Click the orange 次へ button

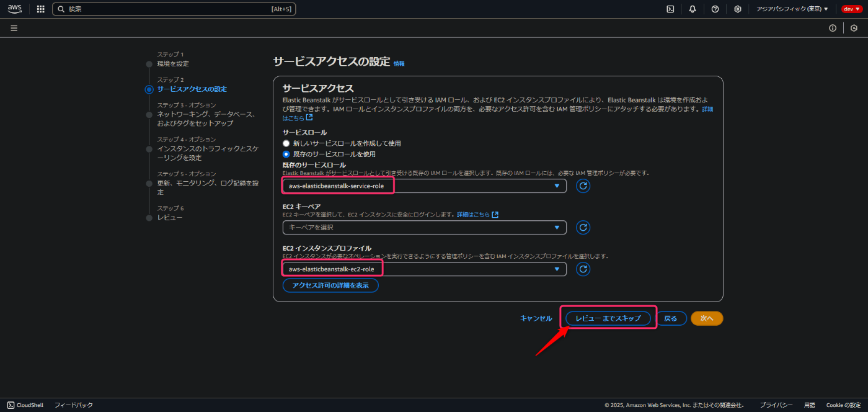click(707, 318)
